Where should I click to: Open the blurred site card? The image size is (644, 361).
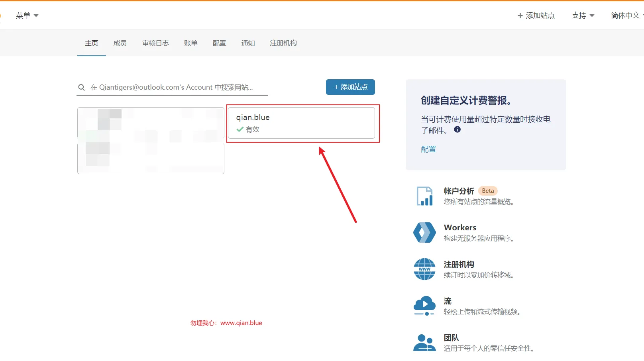[x=151, y=140]
